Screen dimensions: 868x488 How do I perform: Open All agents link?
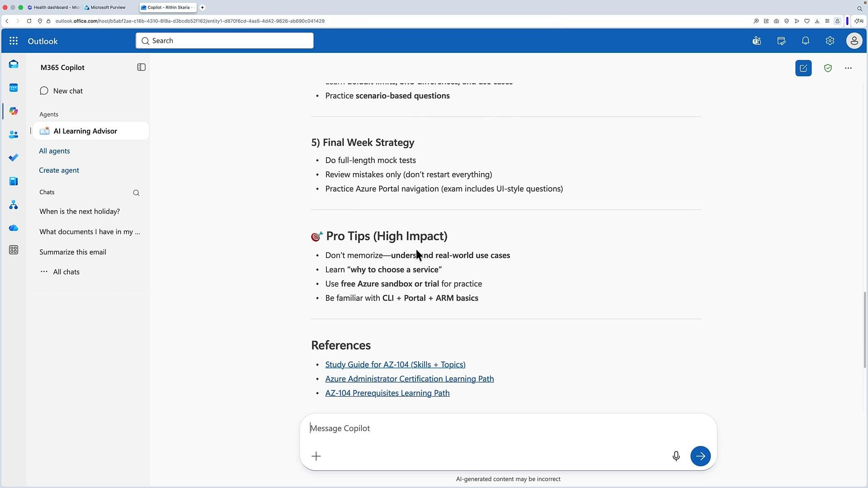click(54, 151)
